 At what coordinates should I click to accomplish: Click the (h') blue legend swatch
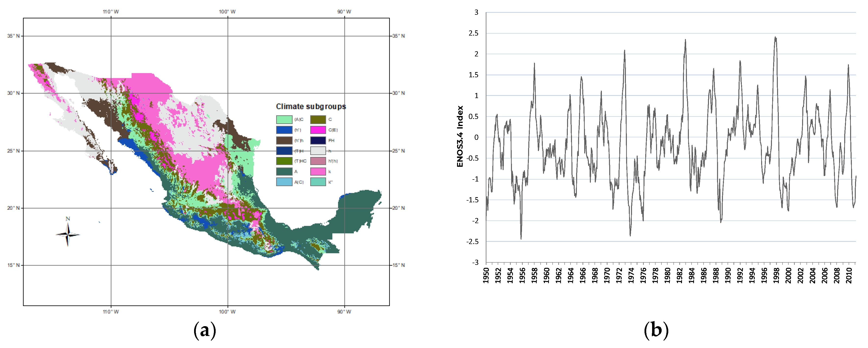coord(284,130)
